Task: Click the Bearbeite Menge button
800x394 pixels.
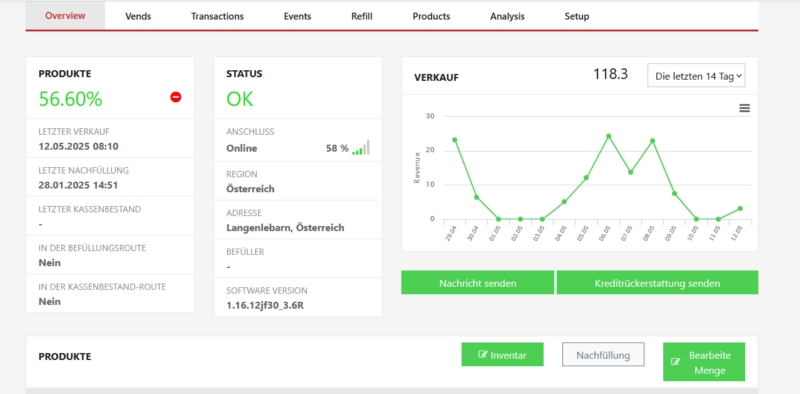Action: 704,362
